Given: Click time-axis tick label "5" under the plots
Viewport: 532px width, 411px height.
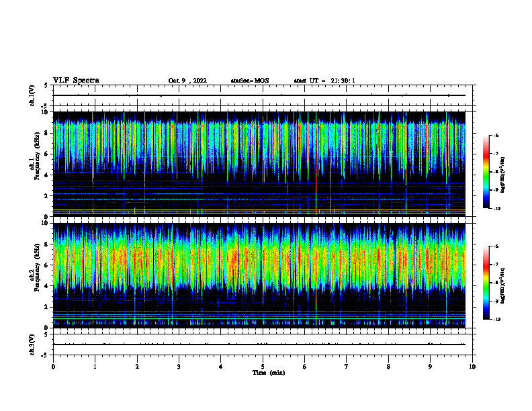Looking at the screenshot, I should (x=263, y=367).
